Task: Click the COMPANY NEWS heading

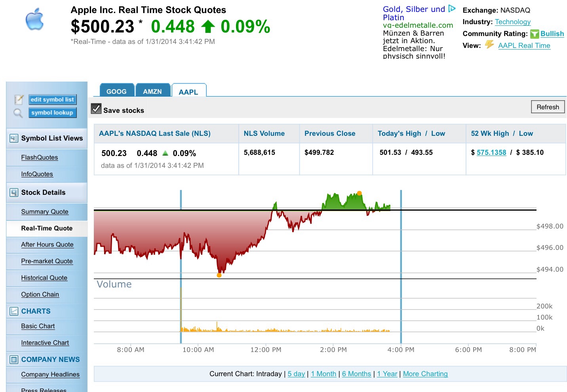Action: 50,360
